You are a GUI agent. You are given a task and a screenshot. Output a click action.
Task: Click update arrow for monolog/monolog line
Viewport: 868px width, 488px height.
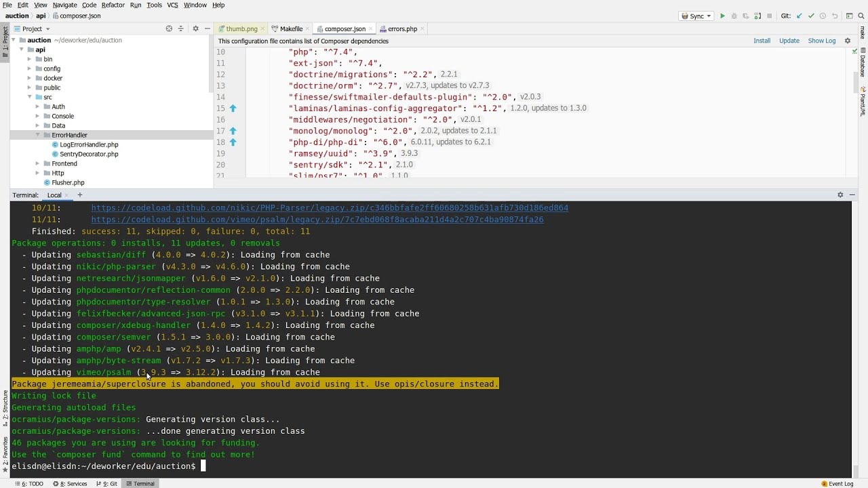[233, 131]
